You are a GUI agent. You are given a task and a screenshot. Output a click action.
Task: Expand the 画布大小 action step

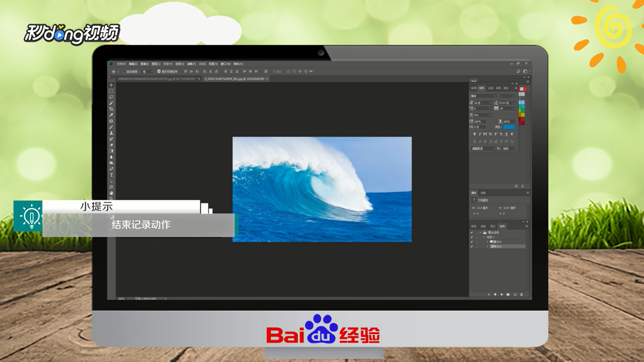(x=487, y=246)
